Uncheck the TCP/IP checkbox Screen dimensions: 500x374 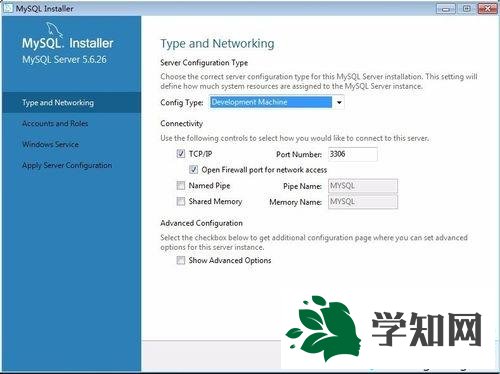click(181, 154)
